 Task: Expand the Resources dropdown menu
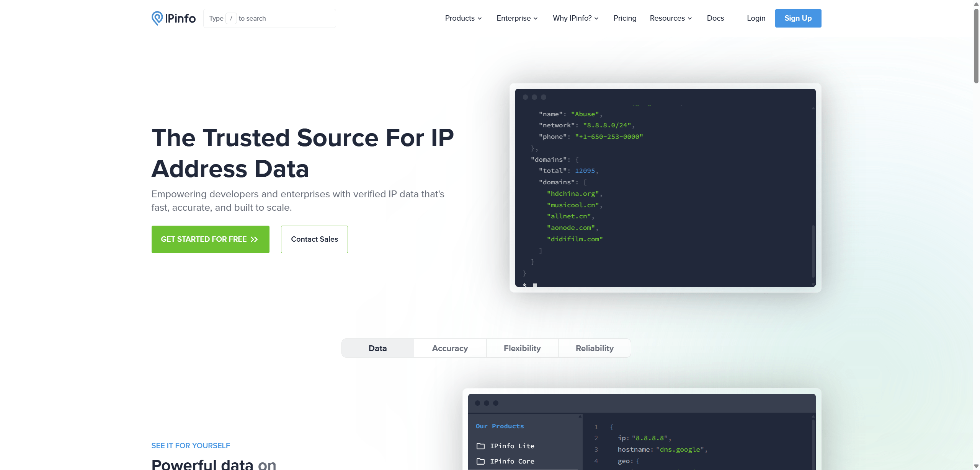click(671, 18)
